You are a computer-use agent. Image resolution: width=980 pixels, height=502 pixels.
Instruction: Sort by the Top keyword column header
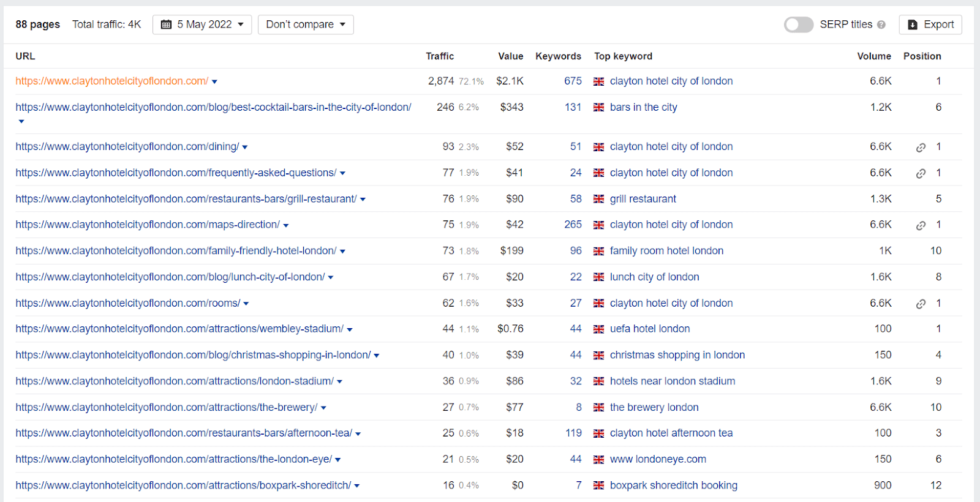coord(623,56)
